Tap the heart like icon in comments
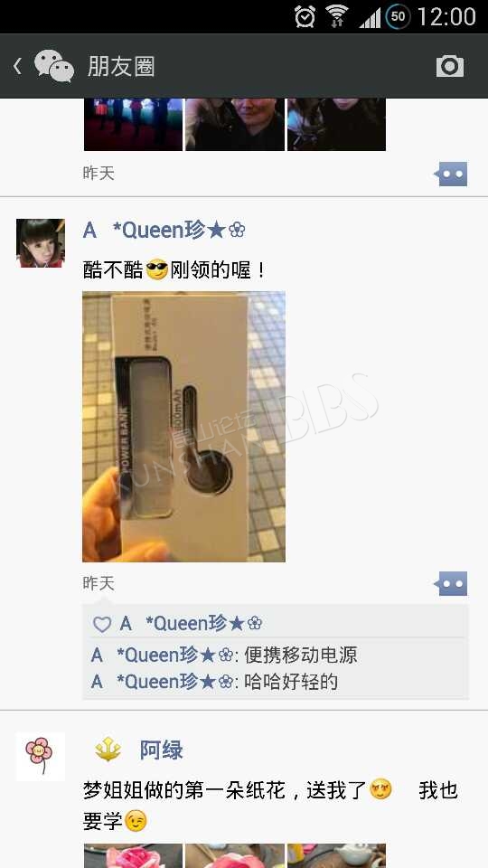Screen dimensions: 488x868 pyautogui.click(x=102, y=625)
